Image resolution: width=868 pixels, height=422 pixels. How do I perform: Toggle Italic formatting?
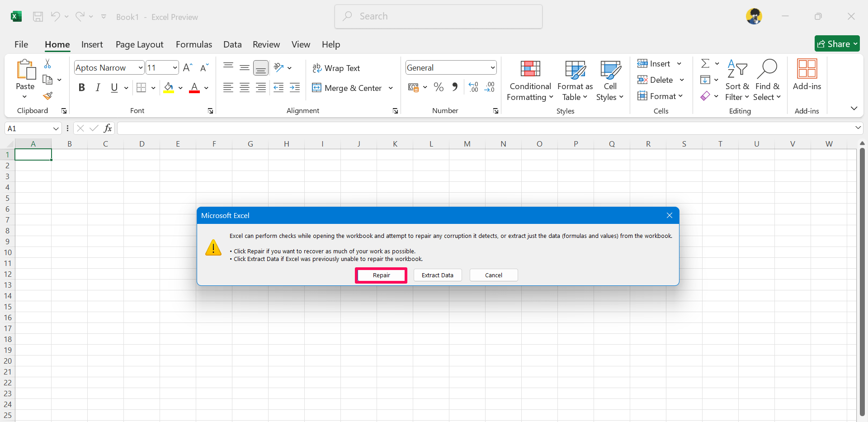(98, 88)
